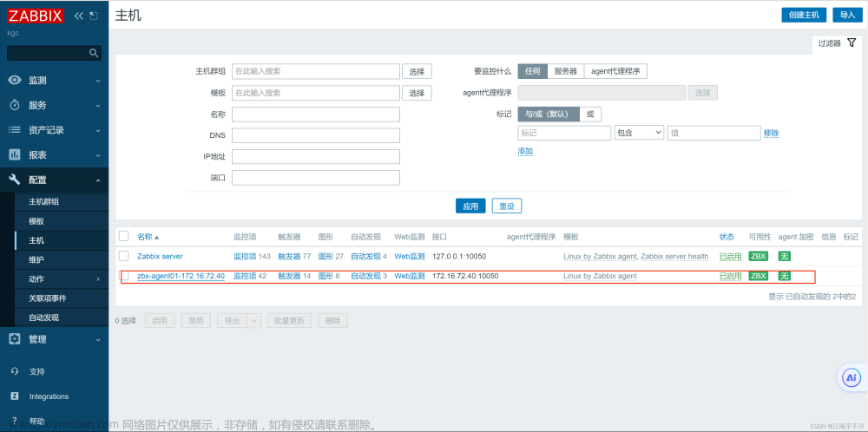The image size is (868, 432).
Task: Click the eye icon for 监测
Action: tap(15, 80)
